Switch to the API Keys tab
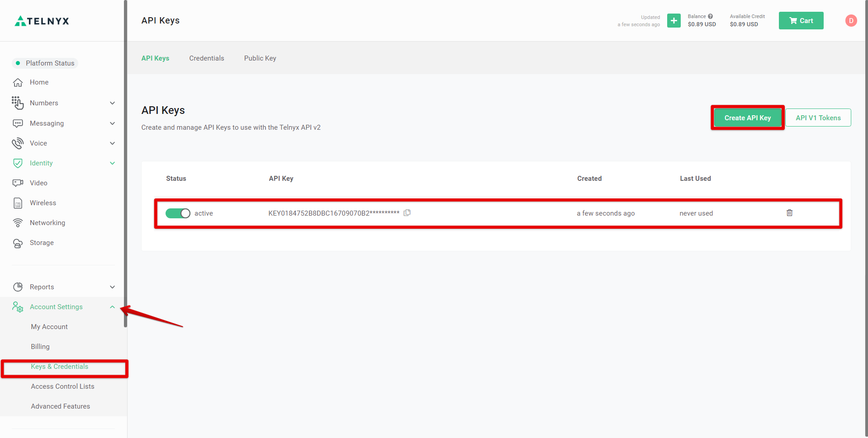Viewport: 868px width, 438px height. coord(155,58)
